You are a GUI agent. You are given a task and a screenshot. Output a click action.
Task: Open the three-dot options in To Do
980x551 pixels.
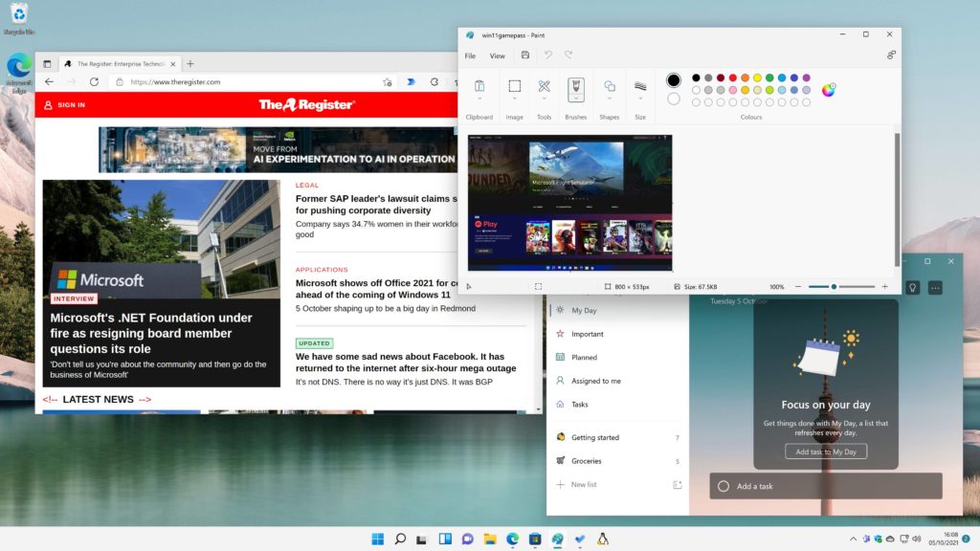click(935, 288)
